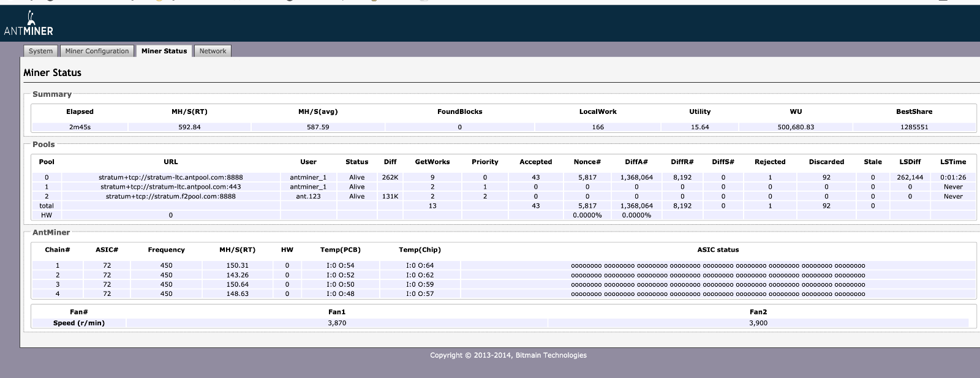Click the BestShare column header

tap(914, 112)
